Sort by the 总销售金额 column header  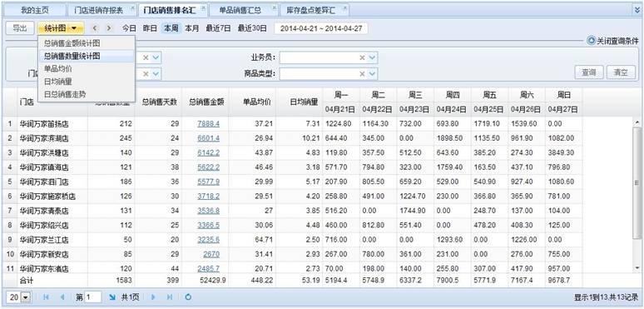(x=206, y=102)
